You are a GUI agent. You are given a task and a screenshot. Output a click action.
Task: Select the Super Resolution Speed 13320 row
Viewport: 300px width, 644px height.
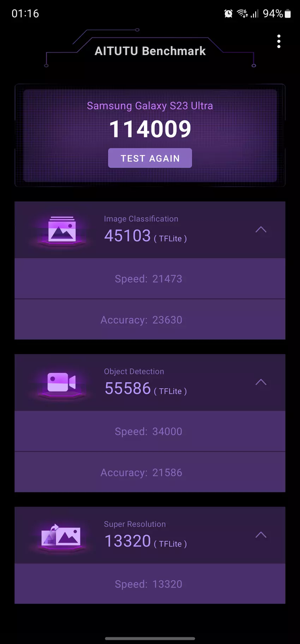click(150, 584)
